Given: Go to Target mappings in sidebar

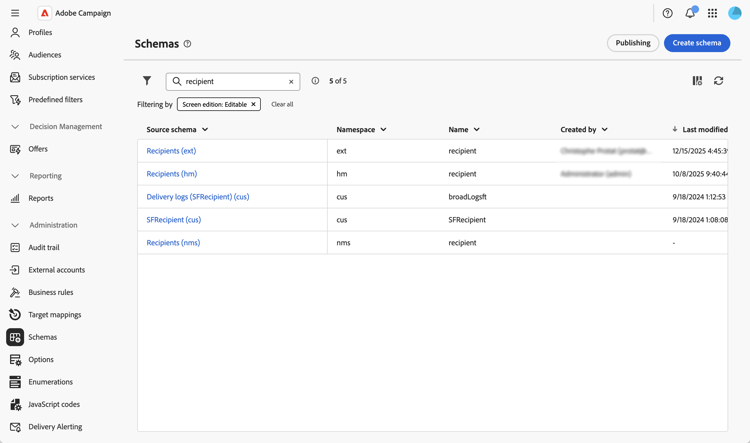Looking at the screenshot, I should tap(54, 315).
